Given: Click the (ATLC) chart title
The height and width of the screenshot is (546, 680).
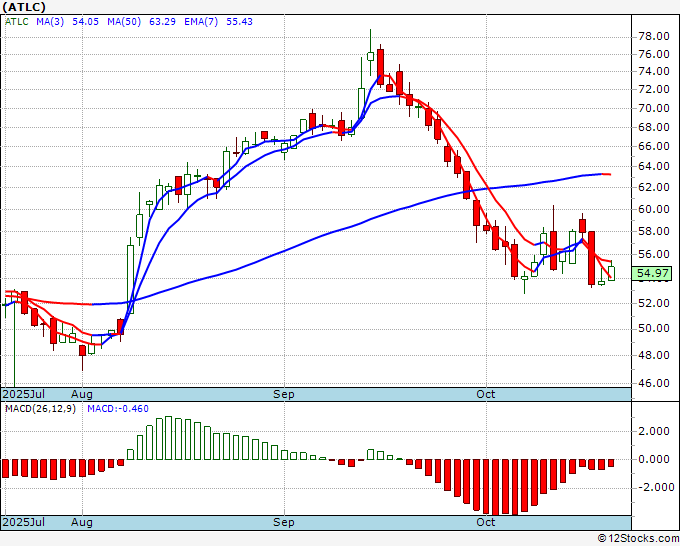Looking at the screenshot, I should (x=24, y=7).
